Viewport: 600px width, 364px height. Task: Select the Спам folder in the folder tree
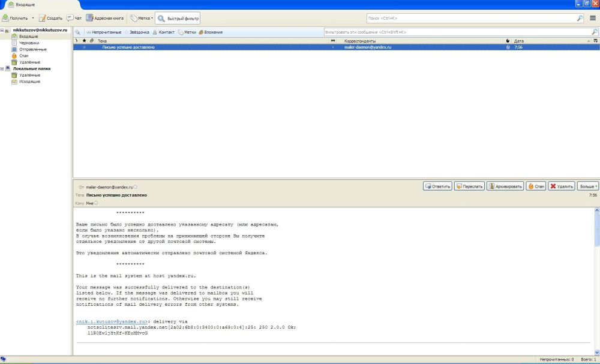pyautogui.click(x=24, y=56)
